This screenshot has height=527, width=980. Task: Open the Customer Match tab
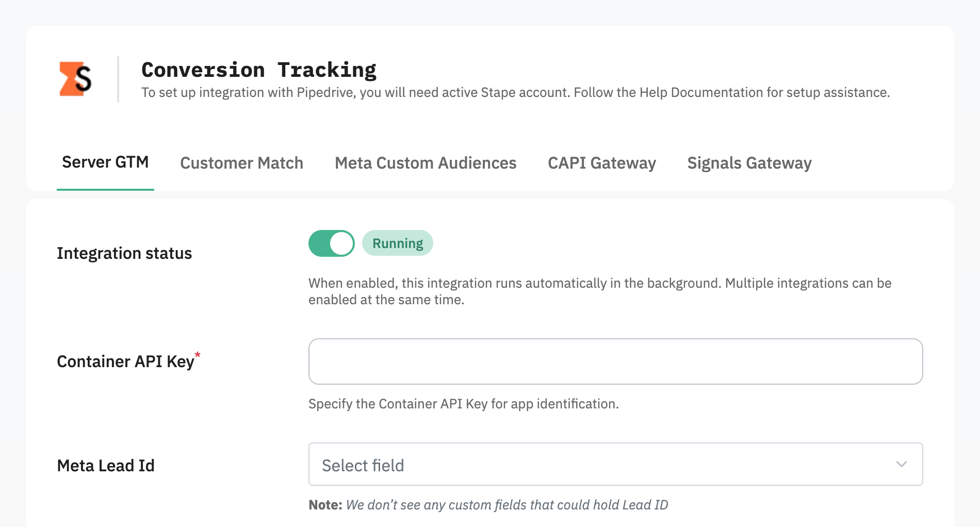(x=241, y=163)
